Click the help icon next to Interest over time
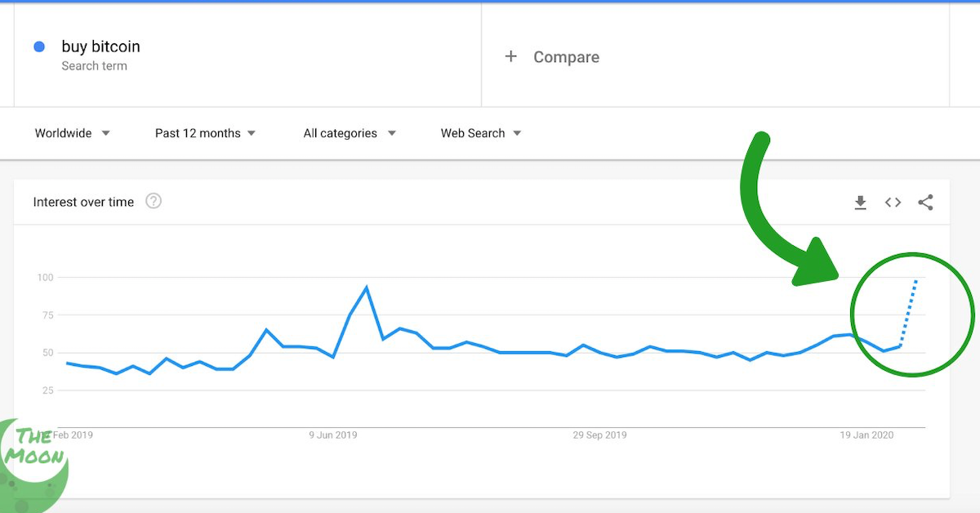Screen dimensions: 980x513 pos(154,201)
